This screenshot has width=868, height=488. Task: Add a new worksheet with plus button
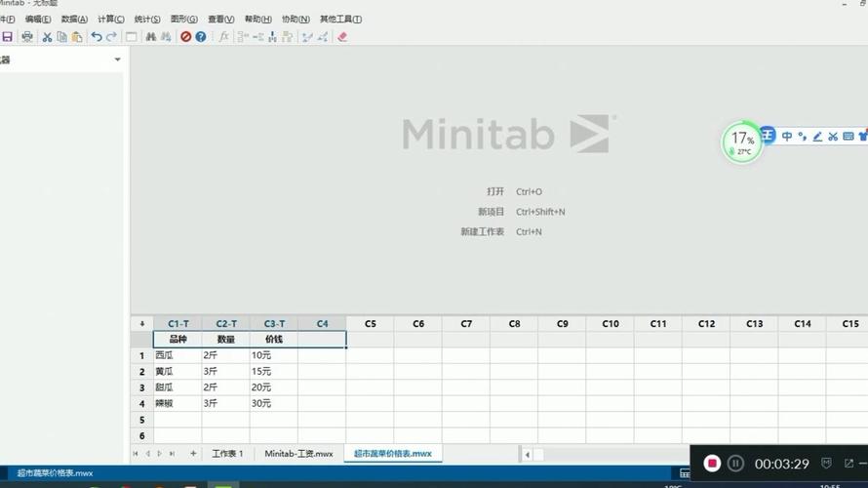pyautogui.click(x=193, y=453)
